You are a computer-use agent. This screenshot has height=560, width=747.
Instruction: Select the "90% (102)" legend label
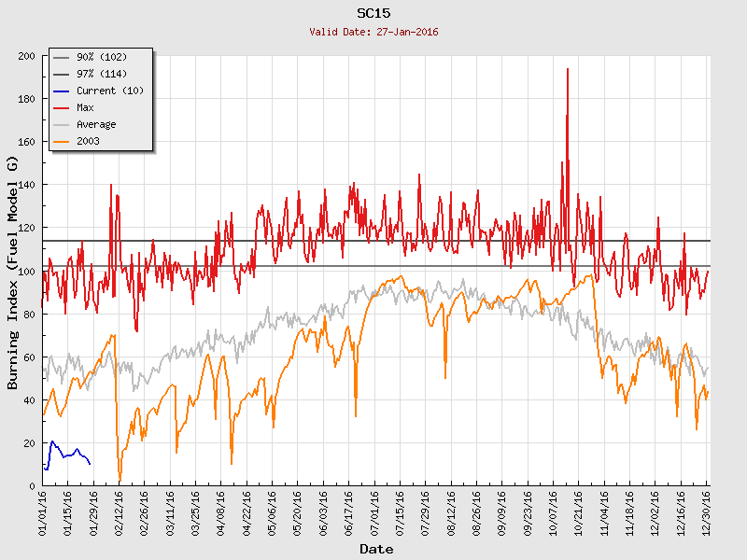[x=102, y=57]
